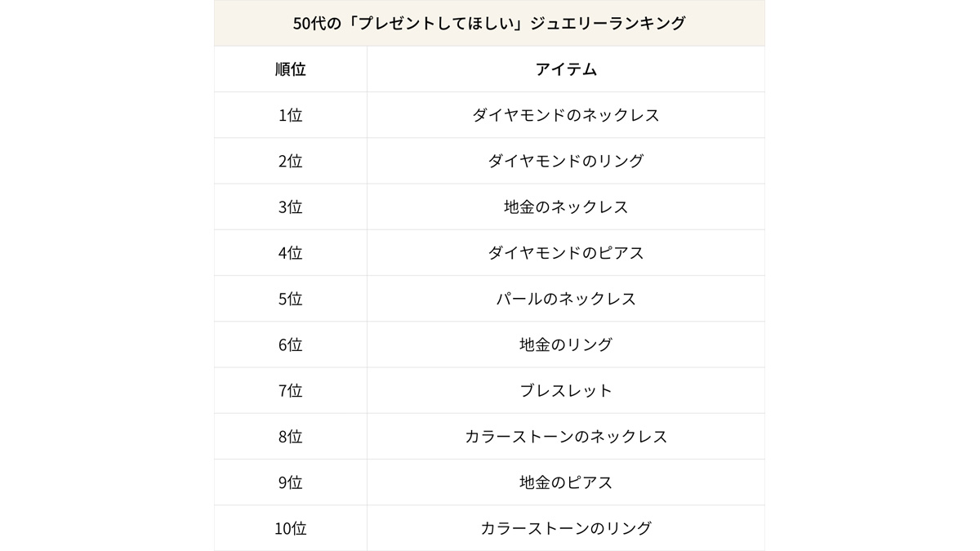The image size is (980, 551).
Task: Select the 5位 rank cell
Action: click(291, 299)
